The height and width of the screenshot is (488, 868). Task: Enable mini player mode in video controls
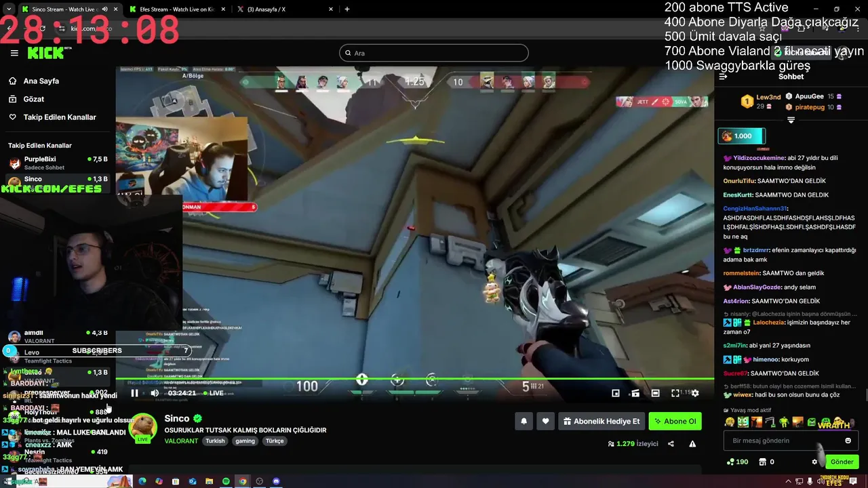click(x=616, y=393)
